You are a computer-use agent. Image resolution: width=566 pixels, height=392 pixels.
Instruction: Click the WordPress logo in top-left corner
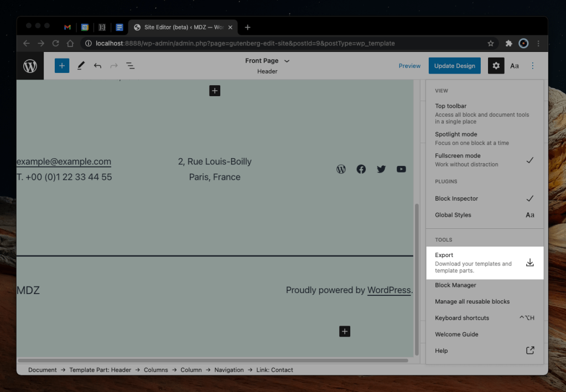30,66
